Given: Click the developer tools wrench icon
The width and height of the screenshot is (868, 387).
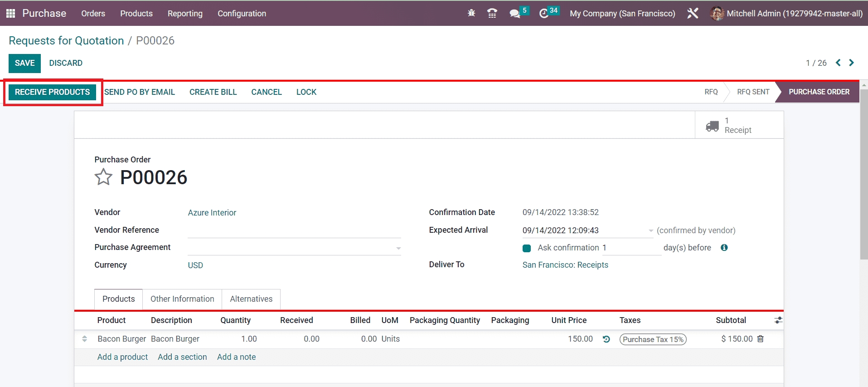Looking at the screenshot, I should pyautogui.click(x=692, y=13).
